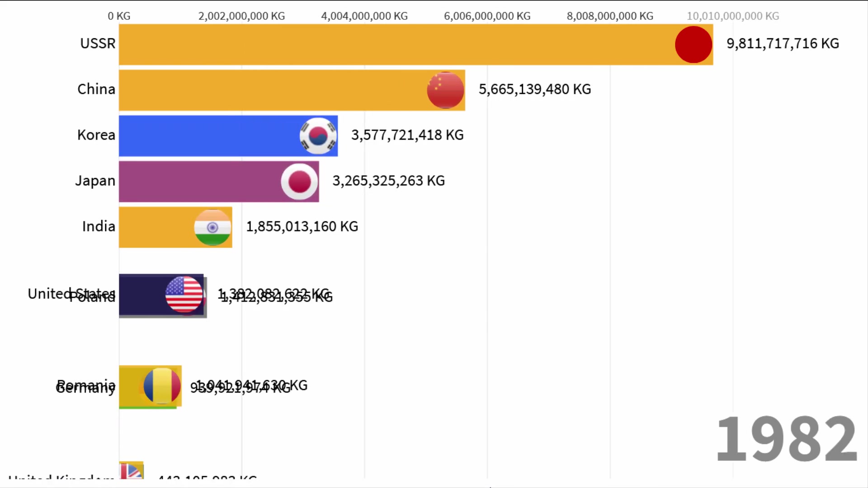Click the USSR orange bar
868x488 pixels.
pos(416,44)
